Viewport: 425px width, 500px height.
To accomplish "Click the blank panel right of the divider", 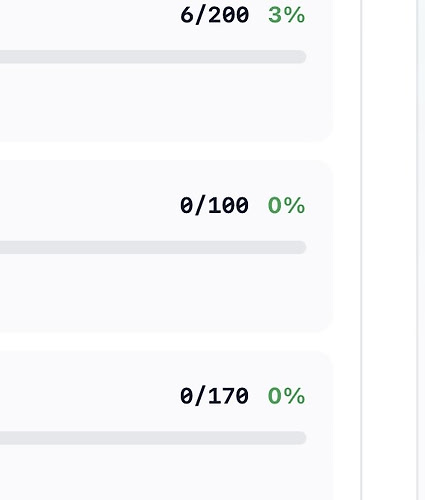I will 389,250.
